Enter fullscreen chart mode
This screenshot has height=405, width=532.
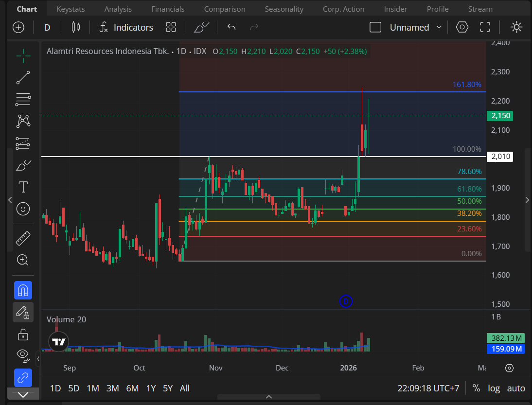click(x=485, y=27)
